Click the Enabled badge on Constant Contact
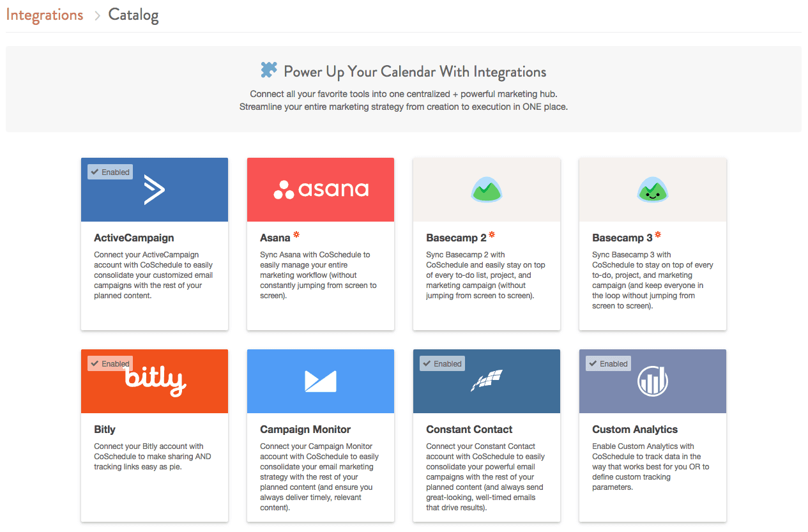Viewport: 808px width, 532px height. 442,363
